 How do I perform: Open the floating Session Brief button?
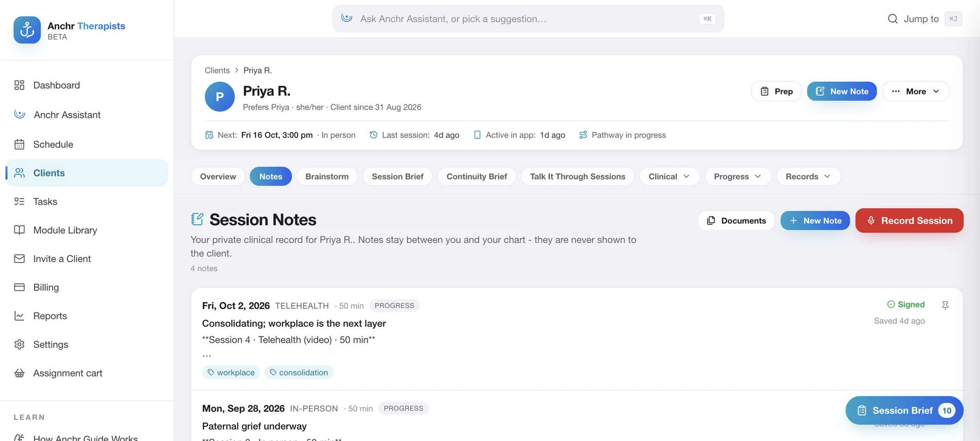click(x=904, y=411)
